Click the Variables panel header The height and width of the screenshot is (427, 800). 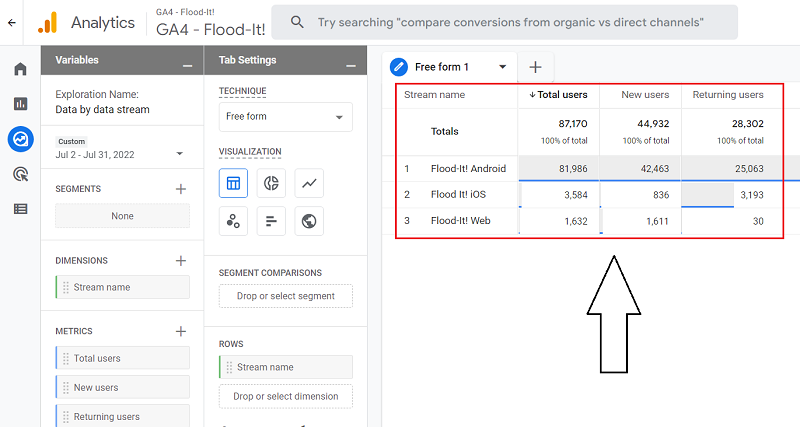(x=122, y=60)
